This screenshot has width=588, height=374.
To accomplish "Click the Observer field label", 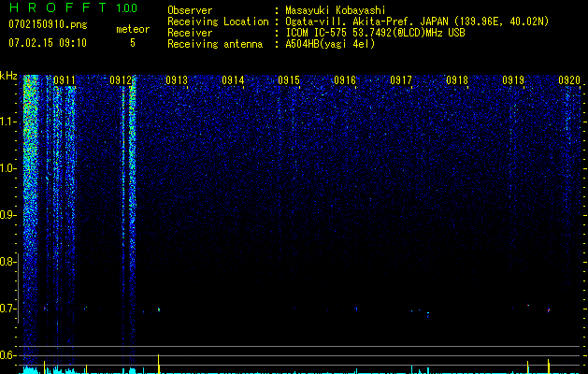I will coord(190,10).
